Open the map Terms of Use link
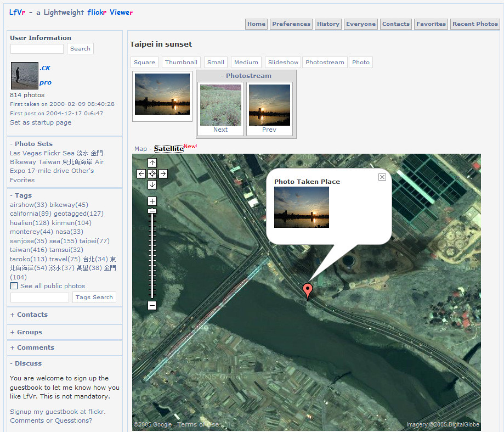 (198, 424)
